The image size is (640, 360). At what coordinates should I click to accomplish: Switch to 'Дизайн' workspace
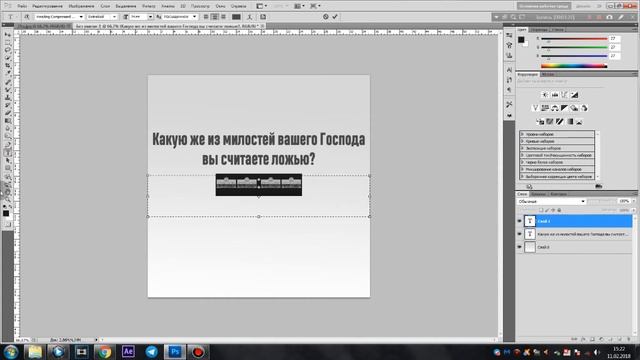tap(583, 6)
